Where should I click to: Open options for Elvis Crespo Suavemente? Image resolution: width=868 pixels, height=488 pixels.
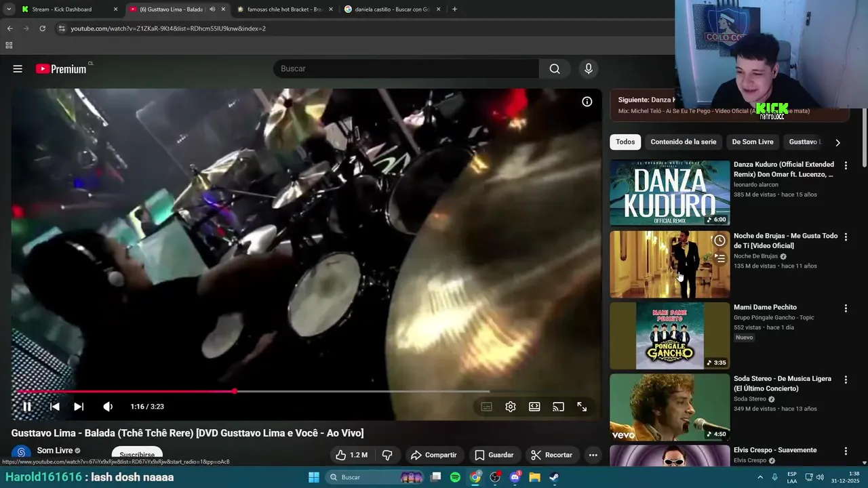pos(846,451)
